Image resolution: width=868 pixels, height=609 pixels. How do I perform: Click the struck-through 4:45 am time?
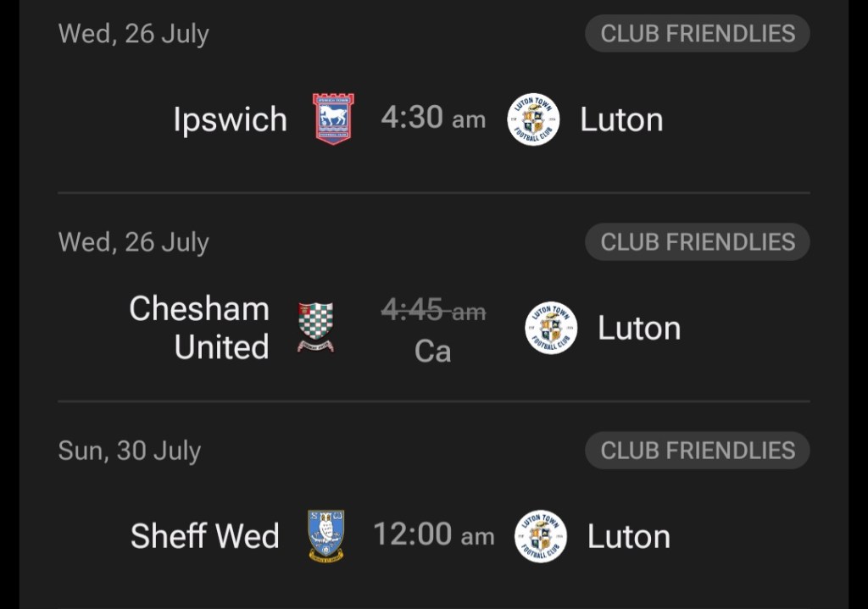point(433,311)
